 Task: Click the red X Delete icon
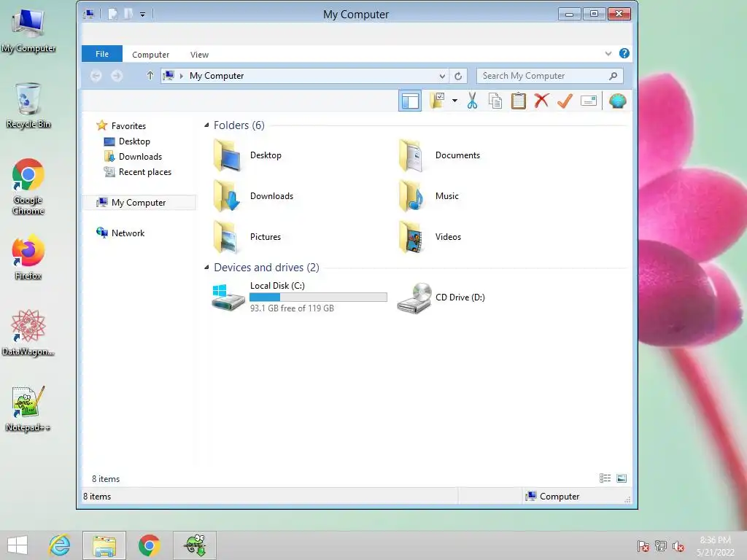click(541, 101)
